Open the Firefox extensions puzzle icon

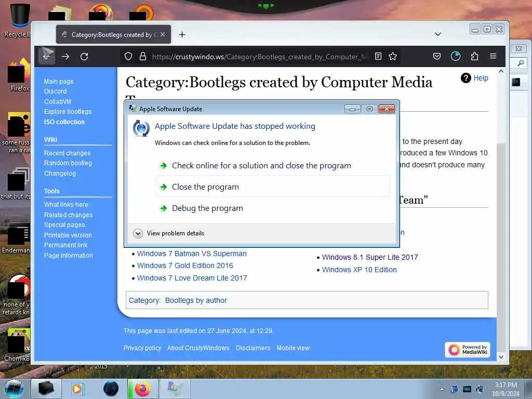coord(475,56)
